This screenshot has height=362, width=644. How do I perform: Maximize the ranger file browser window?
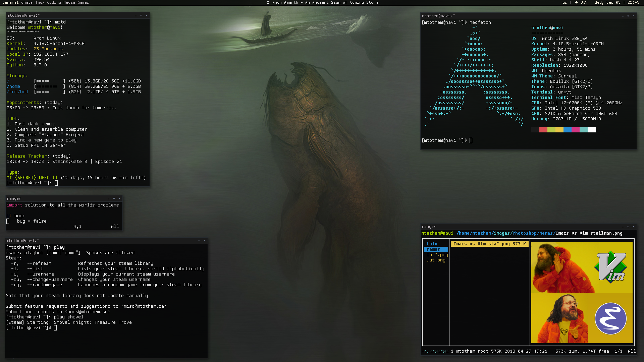tap(628, 227)
